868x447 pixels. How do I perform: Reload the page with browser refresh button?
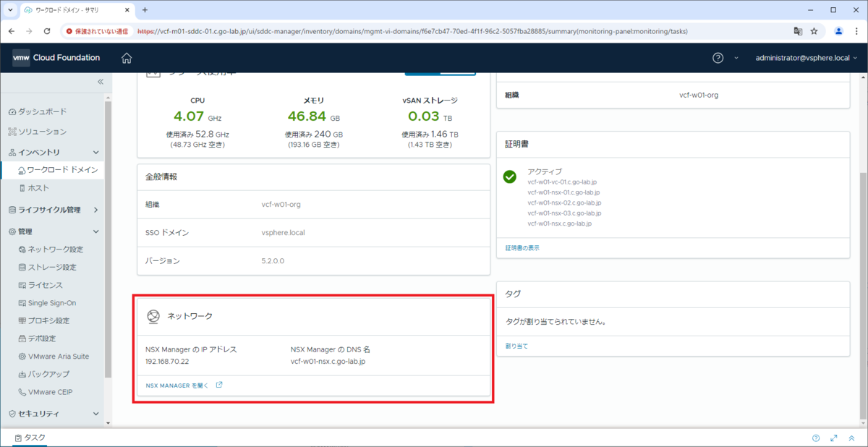47,31
